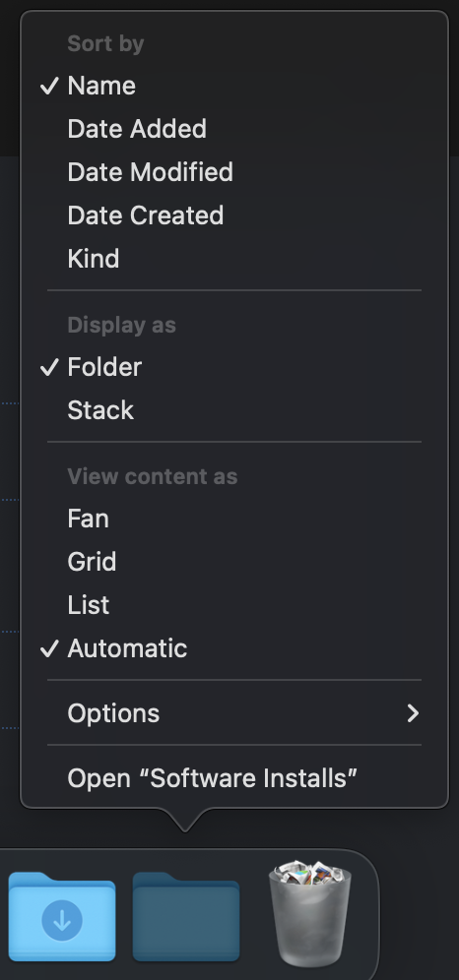
Task: Sort by Date Modified
Action: 234,172
